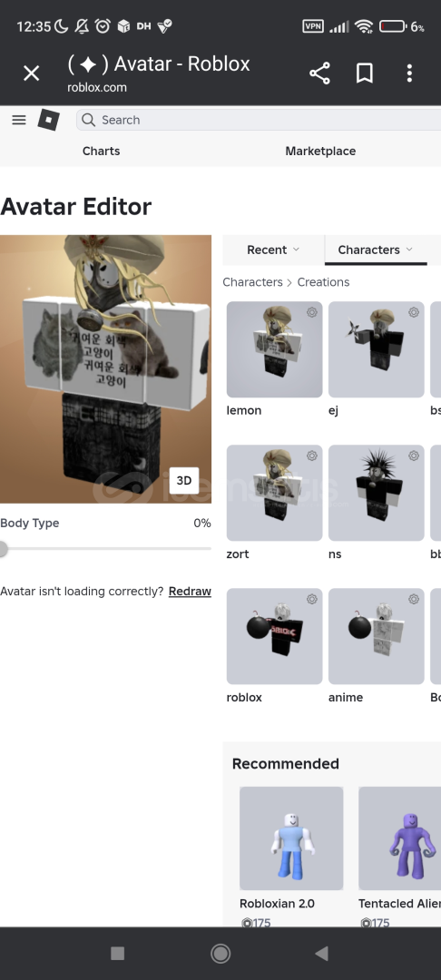Select the zort outfit thumbnail
This screenshot has width=441, height=980.
(x=274, y=493)
